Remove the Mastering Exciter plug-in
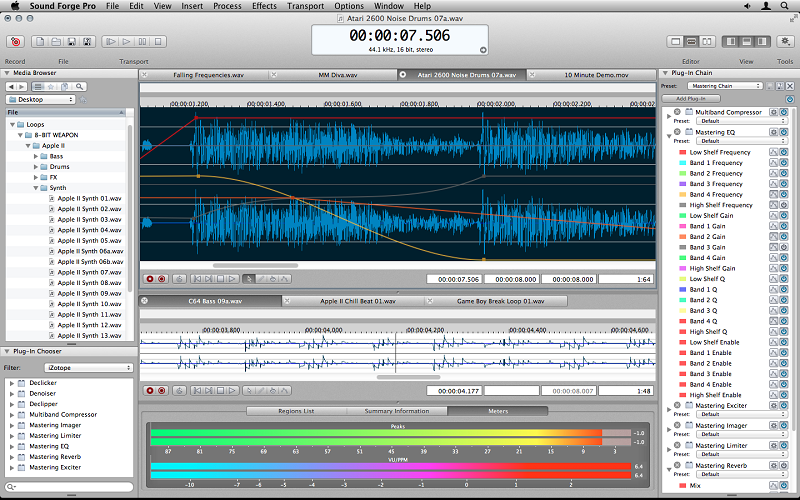Image resolution: width=800 pixels, height=500 pixels. [677, 406]
